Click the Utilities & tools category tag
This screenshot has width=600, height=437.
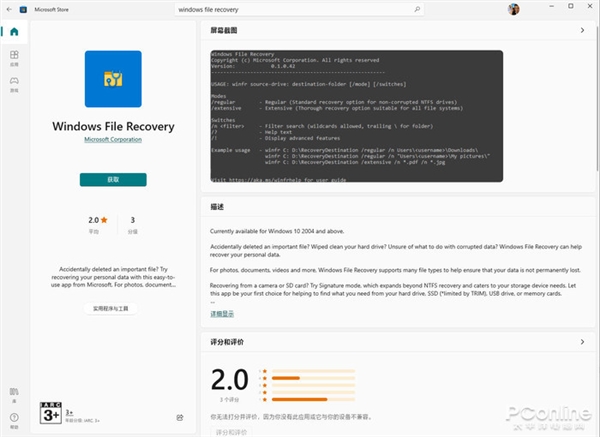111,308
